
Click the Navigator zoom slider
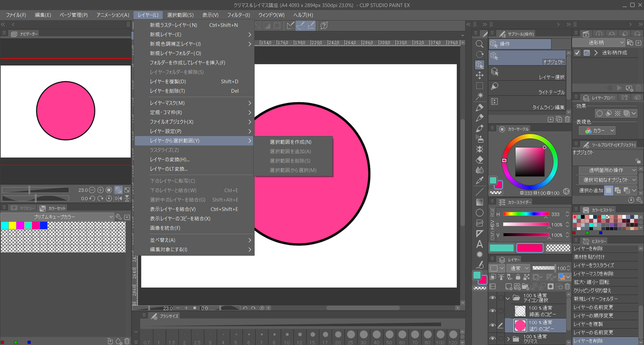click(35, 190)
